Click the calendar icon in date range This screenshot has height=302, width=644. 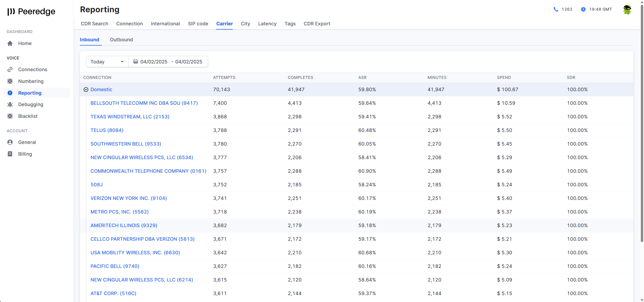(135, 62)
